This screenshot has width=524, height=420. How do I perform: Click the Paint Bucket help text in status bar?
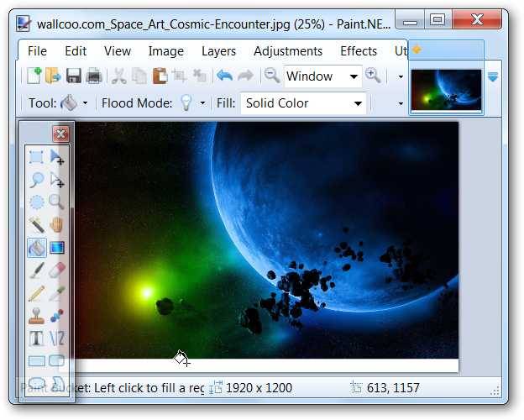(112, 388)
